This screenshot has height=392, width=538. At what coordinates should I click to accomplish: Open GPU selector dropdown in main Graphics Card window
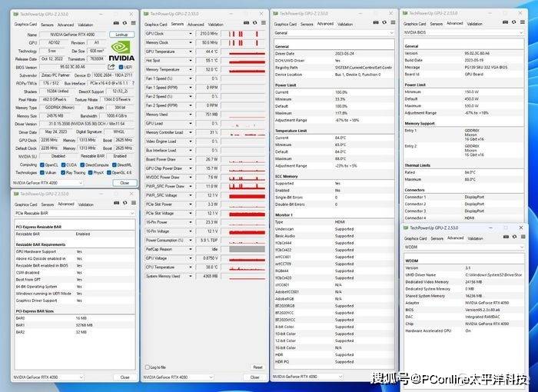pyautogui.click(x=48, y=183)
